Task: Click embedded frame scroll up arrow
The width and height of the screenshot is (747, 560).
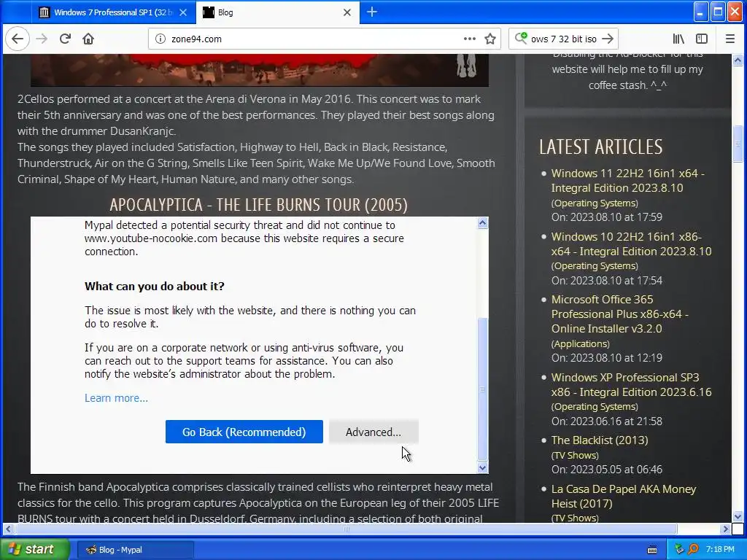Action: [x=483, y=223]
